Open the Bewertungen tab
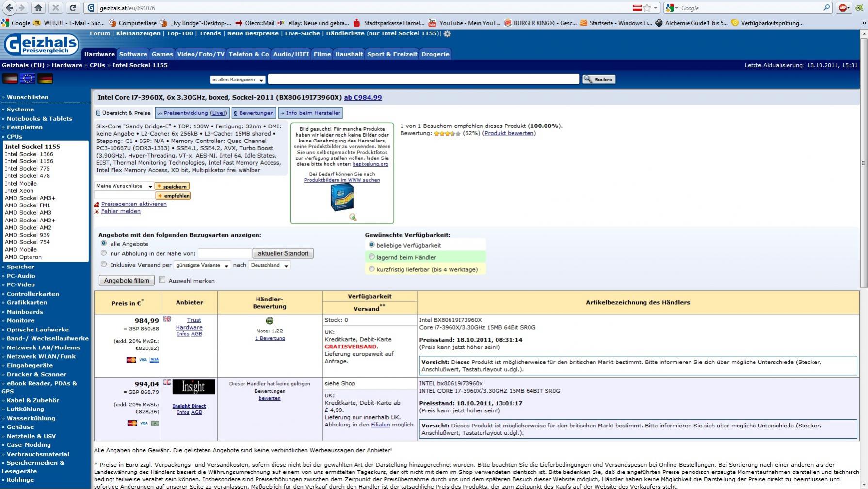 tap(254, 113)
